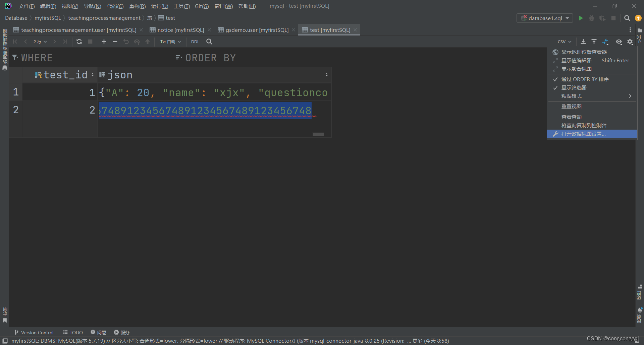Open find in table magnifier
Viewport: 644px width, 345px height.
209,42
